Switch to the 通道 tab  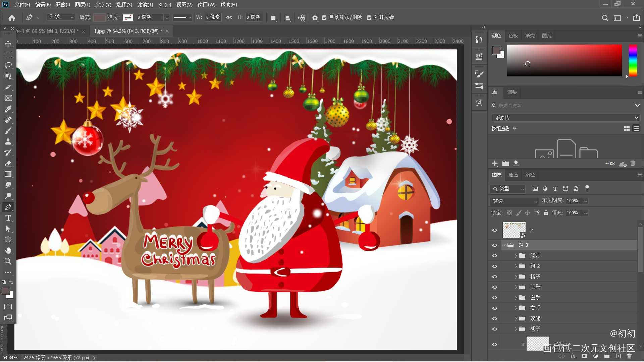coord(513,175)
